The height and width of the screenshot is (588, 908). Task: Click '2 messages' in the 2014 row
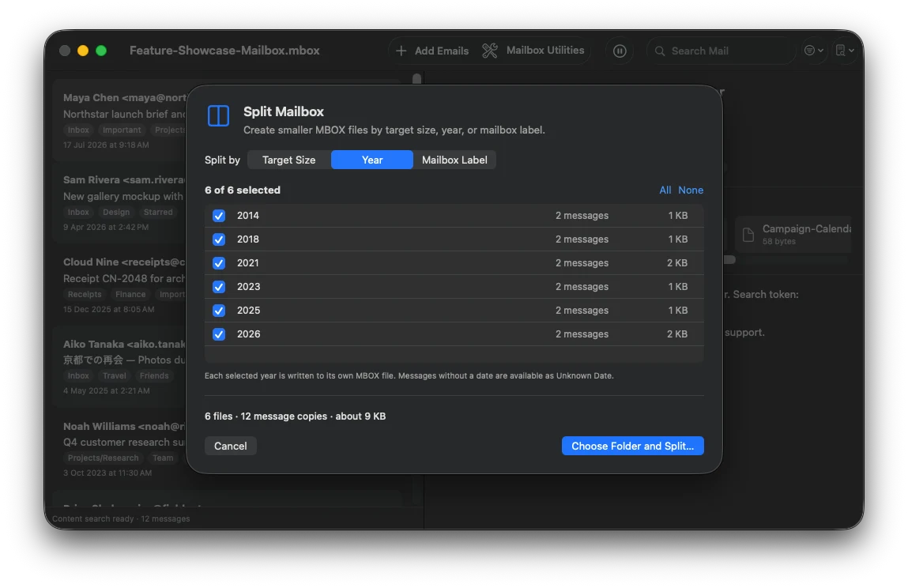(582, 216)
